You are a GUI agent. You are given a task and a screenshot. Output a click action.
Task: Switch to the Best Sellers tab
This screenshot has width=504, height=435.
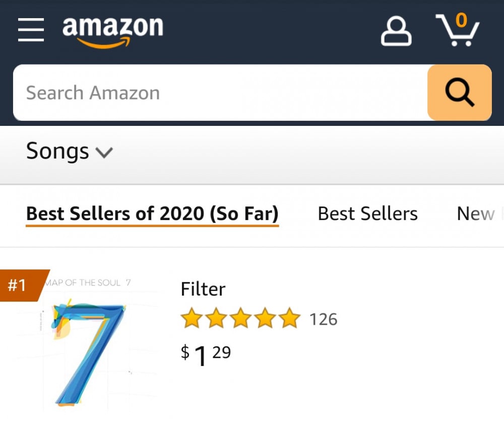367,214
